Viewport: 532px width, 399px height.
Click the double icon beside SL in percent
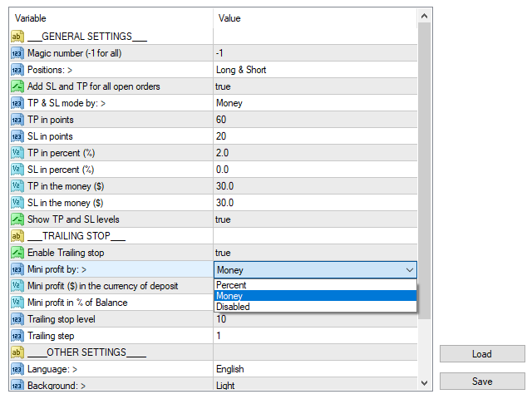tap(17, 170)
